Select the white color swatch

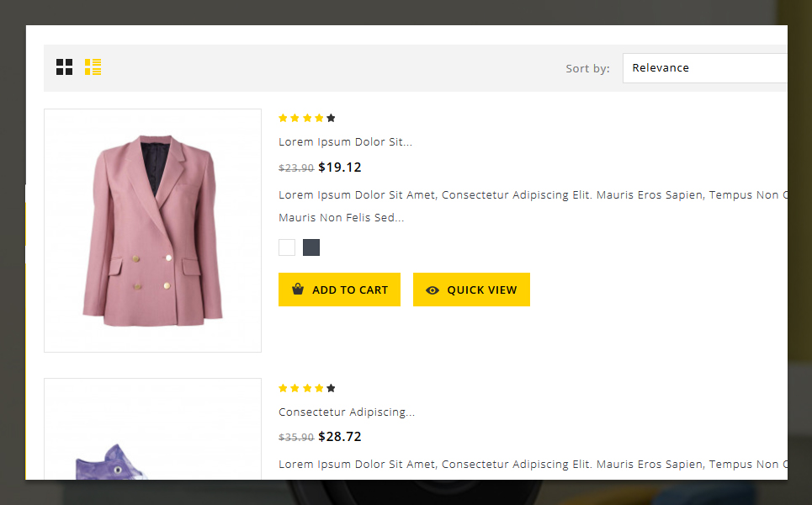287,247
